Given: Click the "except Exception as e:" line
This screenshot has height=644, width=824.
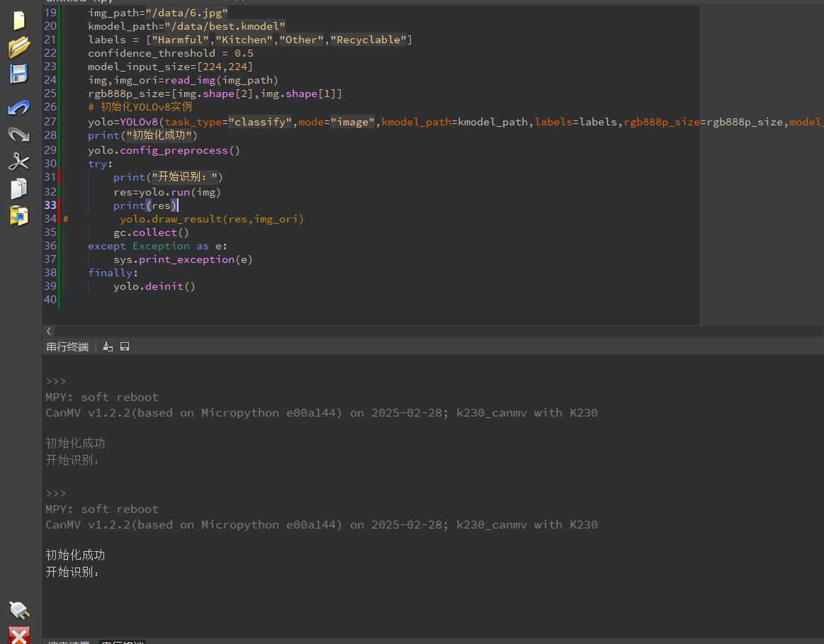Looking at the screenshot, I should click(158, 246).
